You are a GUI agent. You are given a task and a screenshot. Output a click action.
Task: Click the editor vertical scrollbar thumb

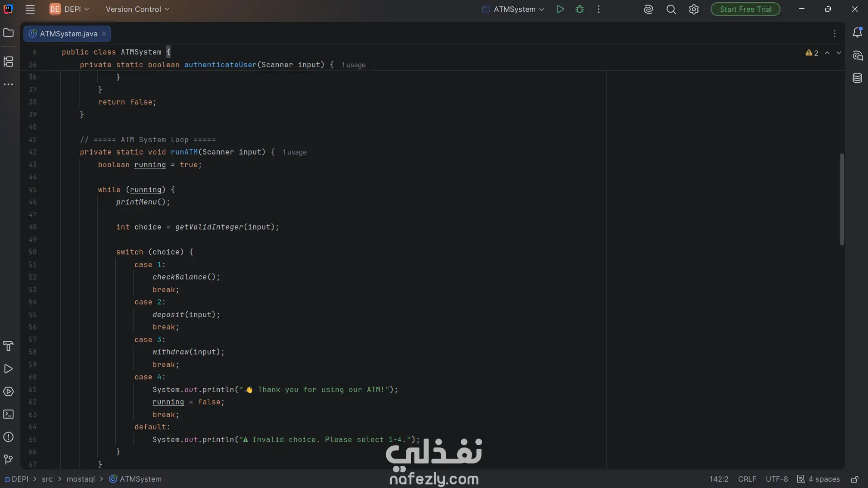coord(842,199)
